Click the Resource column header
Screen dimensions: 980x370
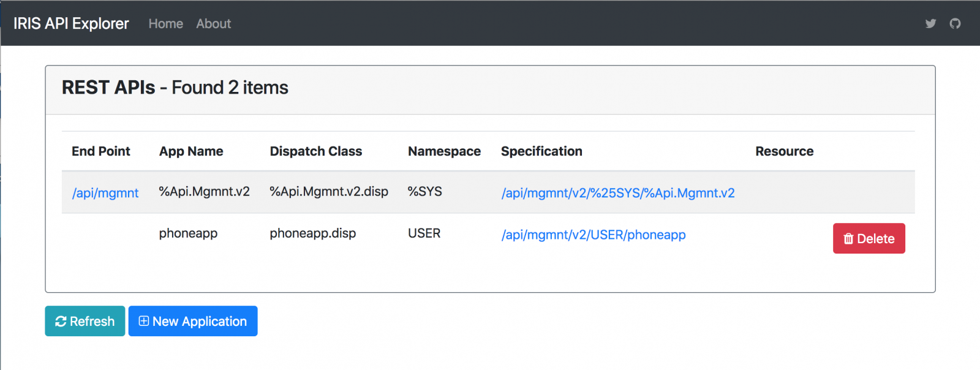coord(784,151)
